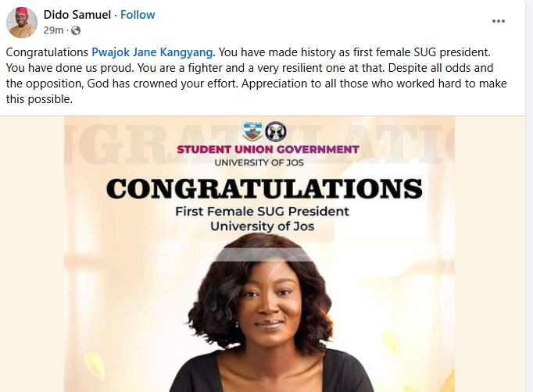Click the 29m post timestamp
533x392 pixels.
[53, 30]
